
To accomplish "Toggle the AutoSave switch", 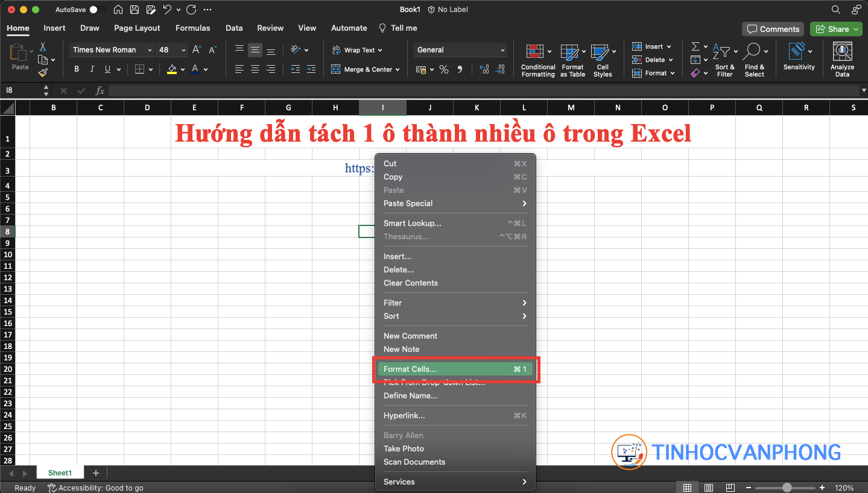I will point(97,10).
